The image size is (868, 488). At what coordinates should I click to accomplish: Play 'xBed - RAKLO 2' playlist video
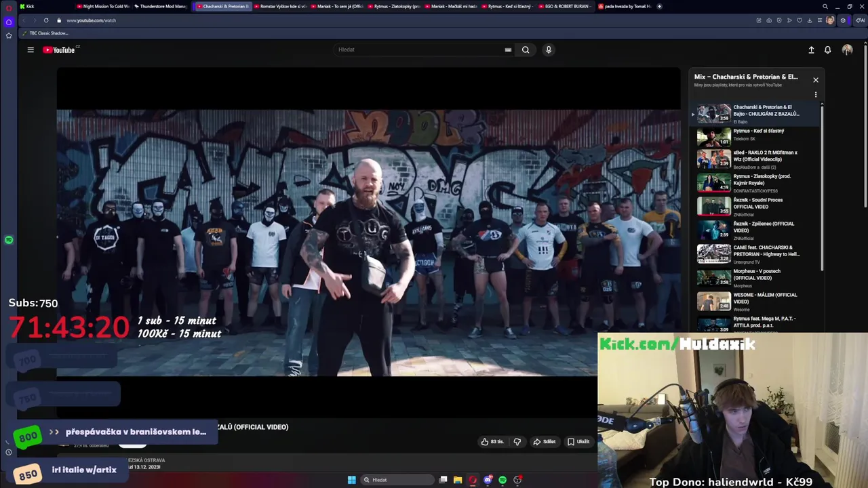[755, 159]
